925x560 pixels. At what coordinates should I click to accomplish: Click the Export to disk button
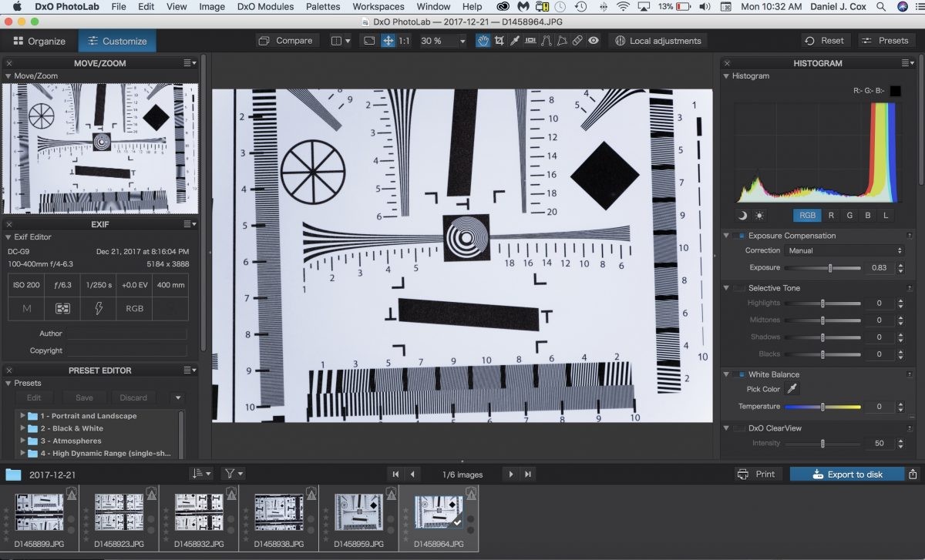[847, 474]
